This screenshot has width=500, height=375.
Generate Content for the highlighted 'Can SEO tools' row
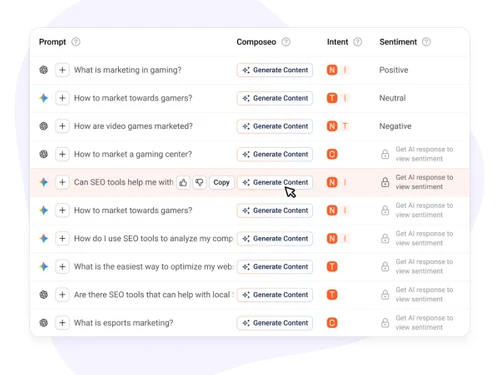click(x=275, y=182)
